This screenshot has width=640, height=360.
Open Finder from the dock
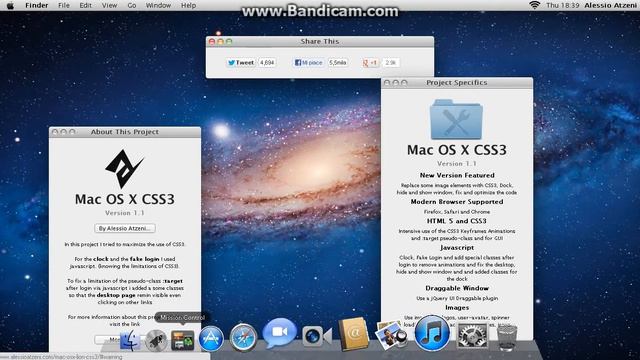pyautogui.click(x=130, y=340)
